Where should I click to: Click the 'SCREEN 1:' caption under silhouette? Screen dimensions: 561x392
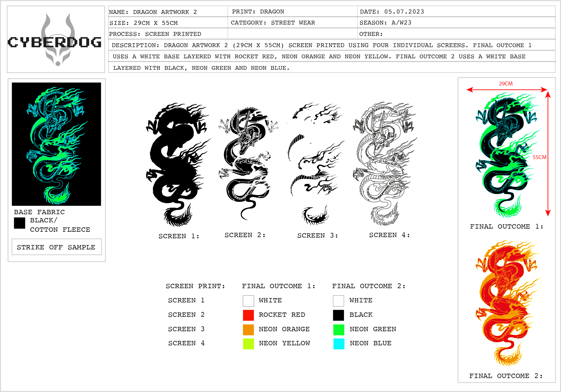tap(179, 236)
